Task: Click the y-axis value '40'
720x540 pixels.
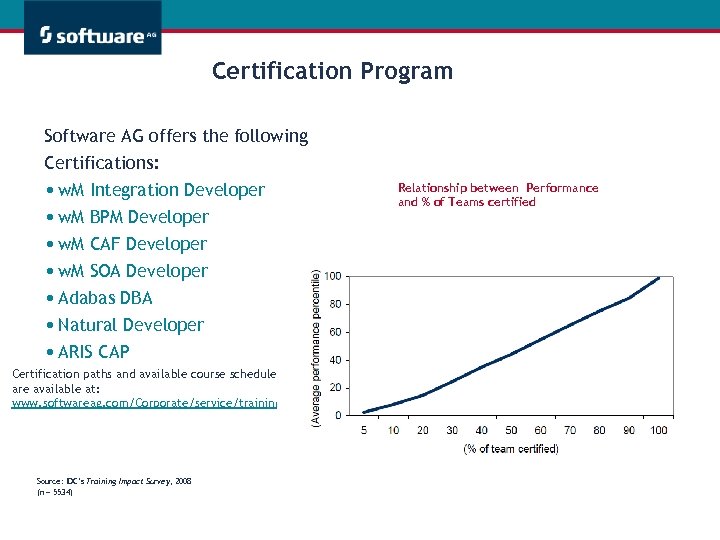Action: click(336, 360)
